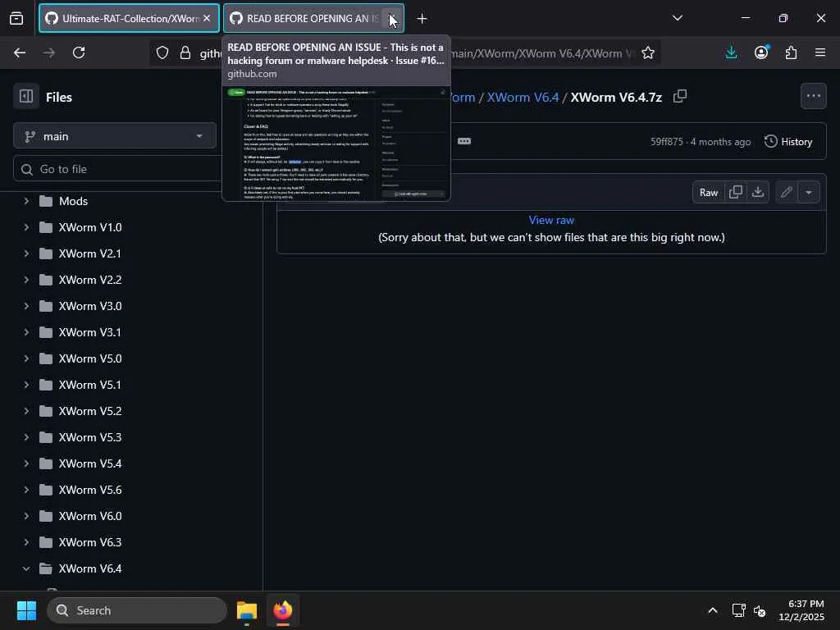Viewport: 840px width, 630px height.
Task: Open Firefox View recent browsing icon
Action: tap(16, 19)
